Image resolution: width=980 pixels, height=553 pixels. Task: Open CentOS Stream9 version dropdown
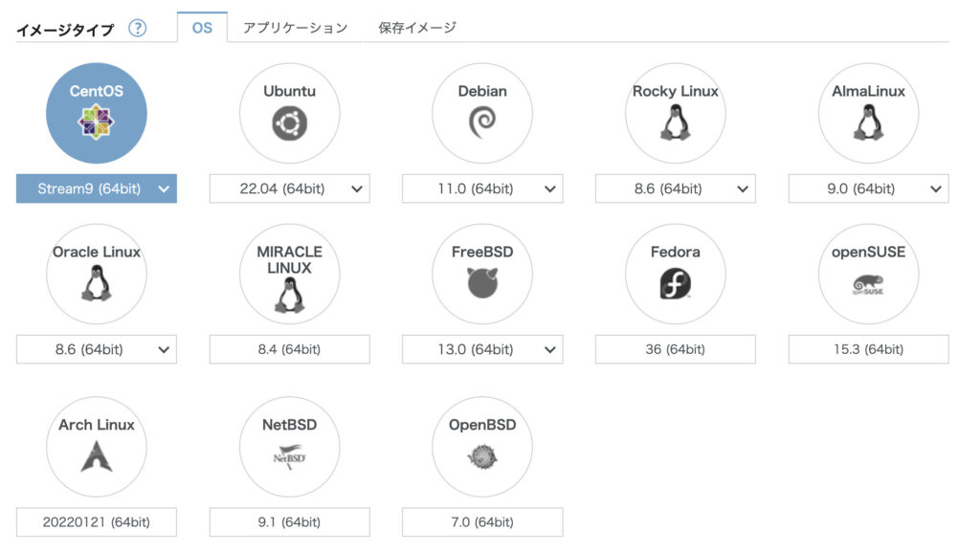(97, 188)
